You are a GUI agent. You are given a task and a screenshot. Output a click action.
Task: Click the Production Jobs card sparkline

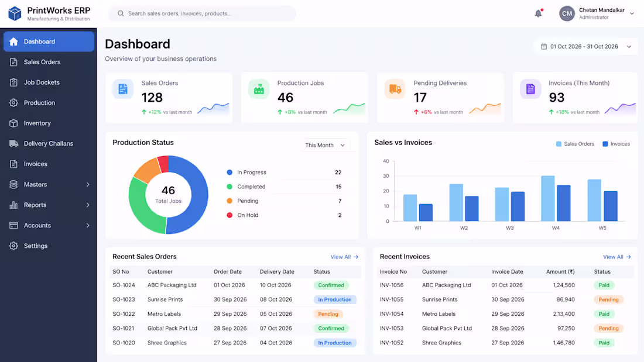coord(349,108)
